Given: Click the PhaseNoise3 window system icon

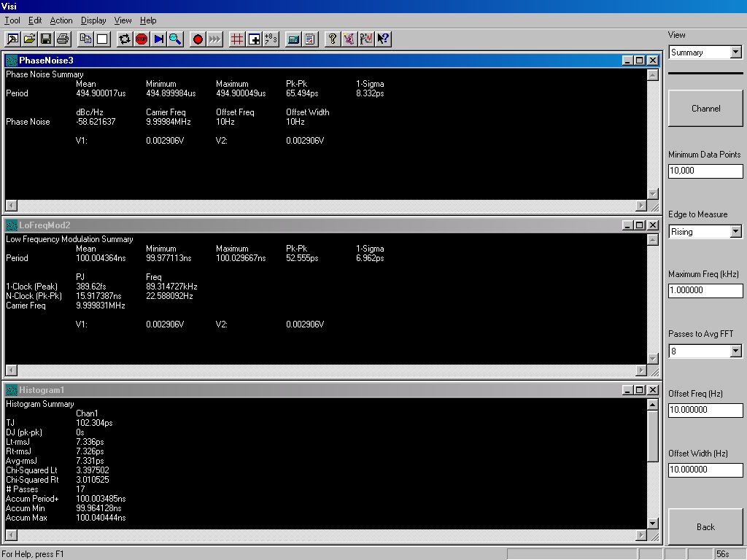Looking at the screenshot, I should (x=12, y=61).
